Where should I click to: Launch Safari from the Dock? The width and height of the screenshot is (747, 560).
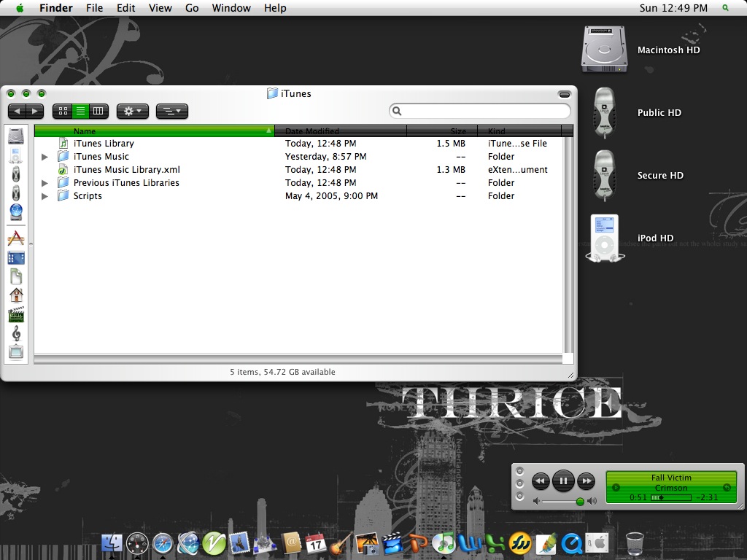point(163,544)
